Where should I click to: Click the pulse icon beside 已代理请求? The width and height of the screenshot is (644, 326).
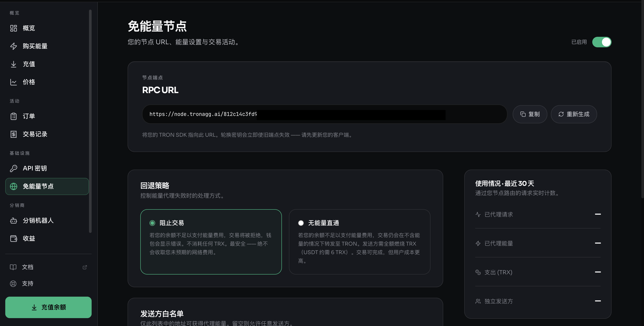(x=478, y=214)
